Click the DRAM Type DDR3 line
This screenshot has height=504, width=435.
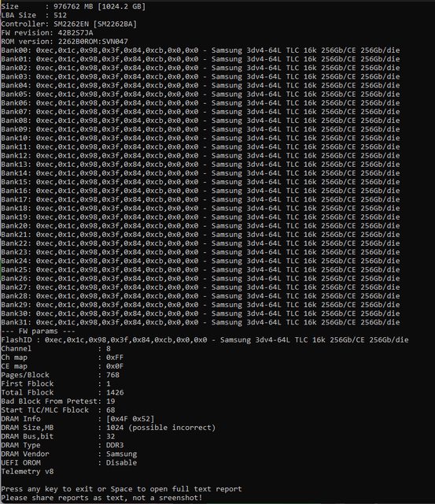click(x=63, y=445)
